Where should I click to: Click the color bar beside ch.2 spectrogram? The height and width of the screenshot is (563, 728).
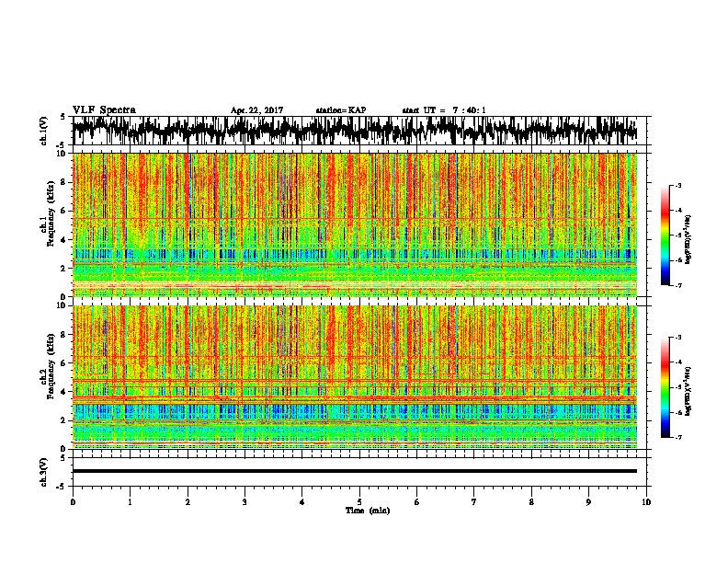coord(665,387)
